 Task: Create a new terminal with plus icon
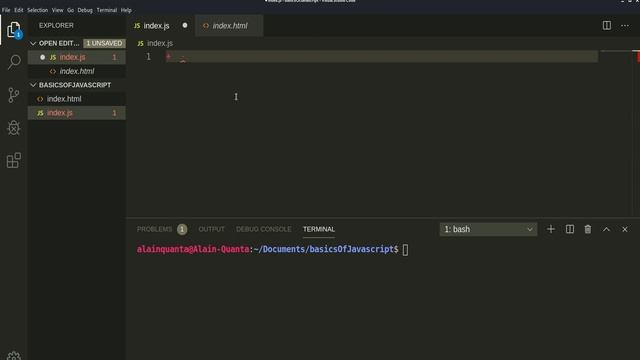pos(551,229)
